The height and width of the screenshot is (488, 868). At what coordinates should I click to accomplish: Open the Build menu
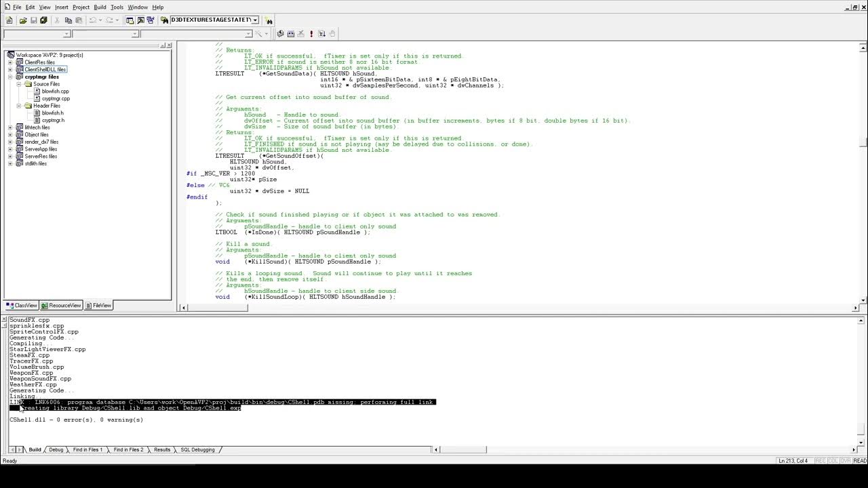point(100,7)
